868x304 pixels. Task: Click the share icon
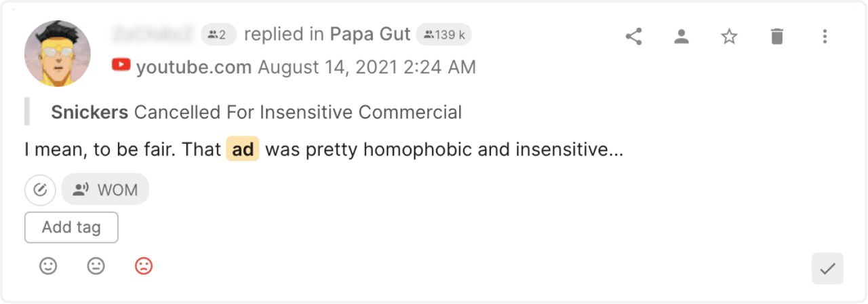pyautogui.click(x=633, y=37)
